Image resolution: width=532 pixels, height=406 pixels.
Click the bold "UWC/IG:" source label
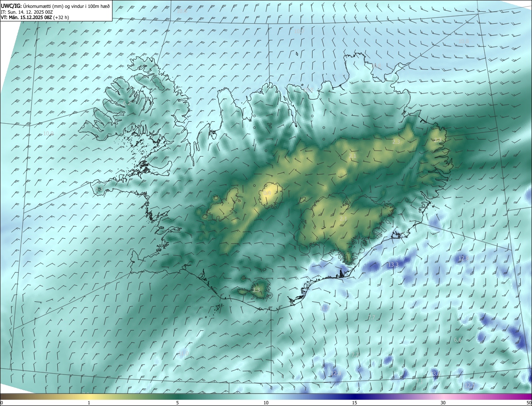[10, 6]
